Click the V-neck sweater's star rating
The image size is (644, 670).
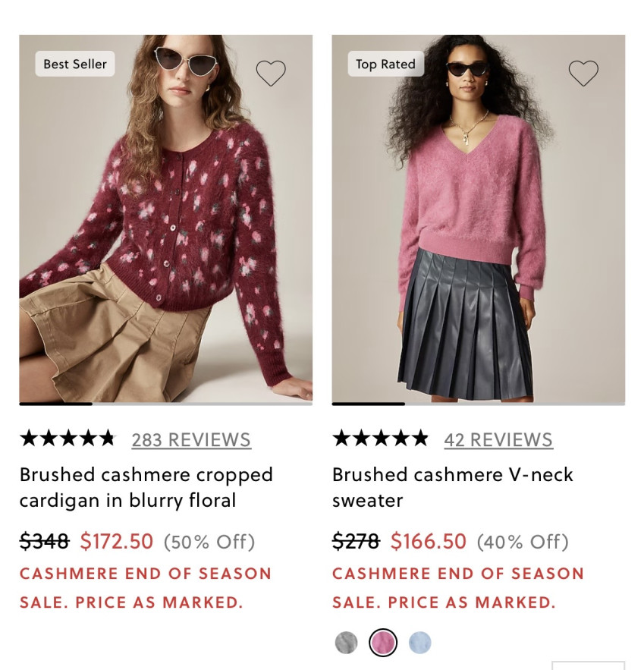coord(380,439)
